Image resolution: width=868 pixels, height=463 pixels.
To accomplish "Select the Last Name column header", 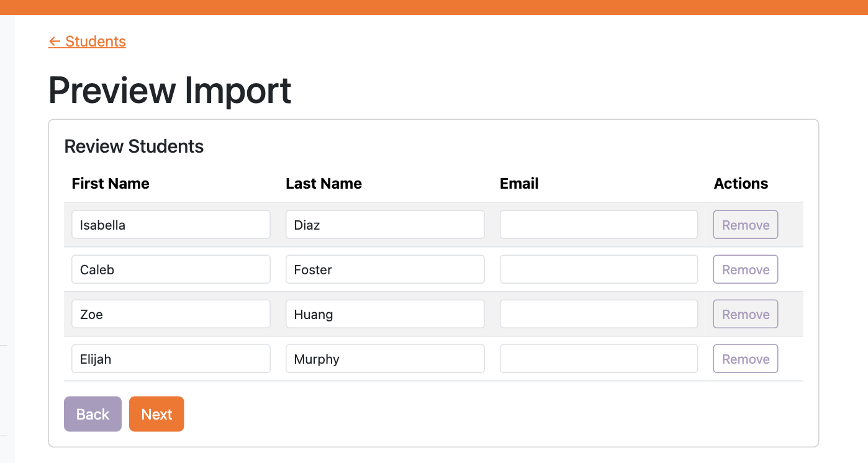I will 323,184.
